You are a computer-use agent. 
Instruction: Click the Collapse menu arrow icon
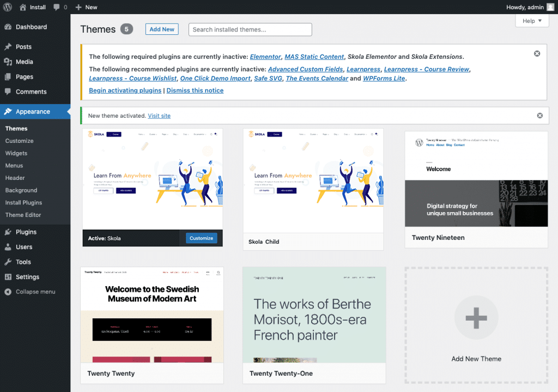point(8,292)
